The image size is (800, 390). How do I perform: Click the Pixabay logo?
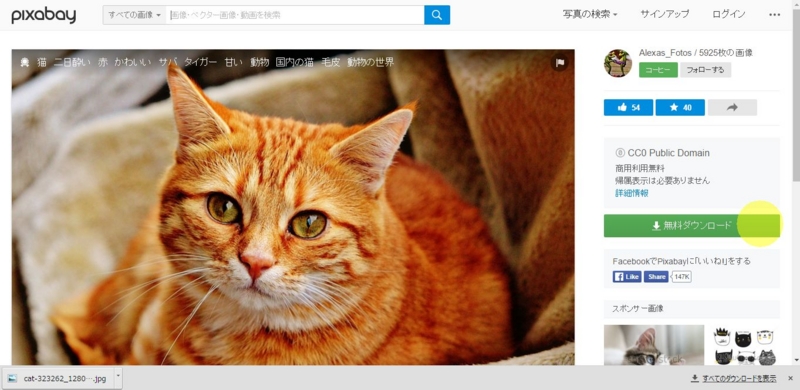tap(43, 15)
